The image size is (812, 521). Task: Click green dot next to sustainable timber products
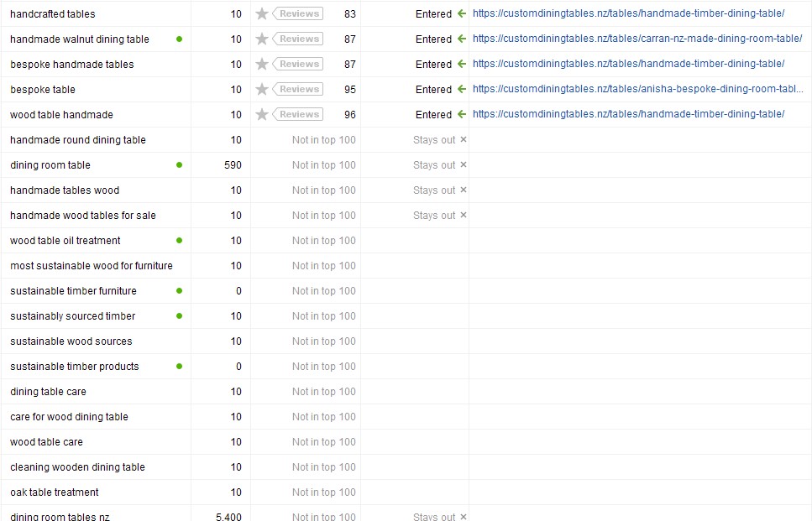(179, 367)
